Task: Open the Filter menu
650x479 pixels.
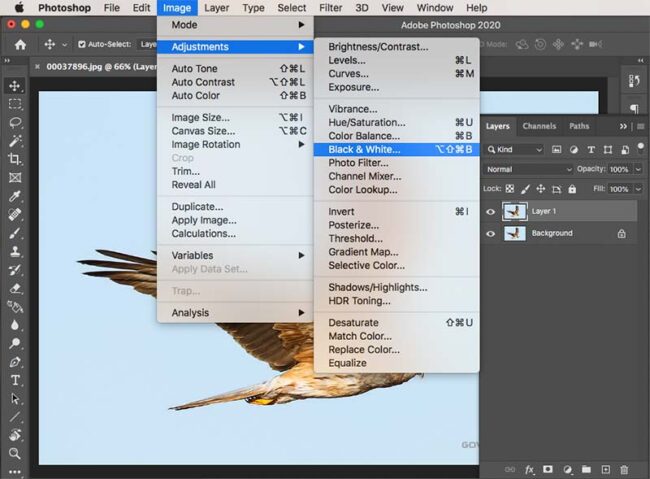Action: (330, 8)
